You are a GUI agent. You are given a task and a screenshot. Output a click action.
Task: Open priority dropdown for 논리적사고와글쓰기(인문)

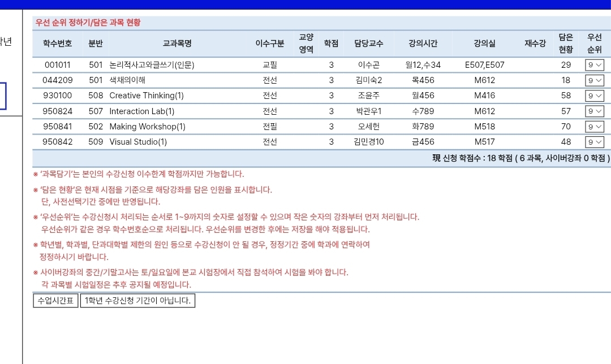[x=595, y=65]
